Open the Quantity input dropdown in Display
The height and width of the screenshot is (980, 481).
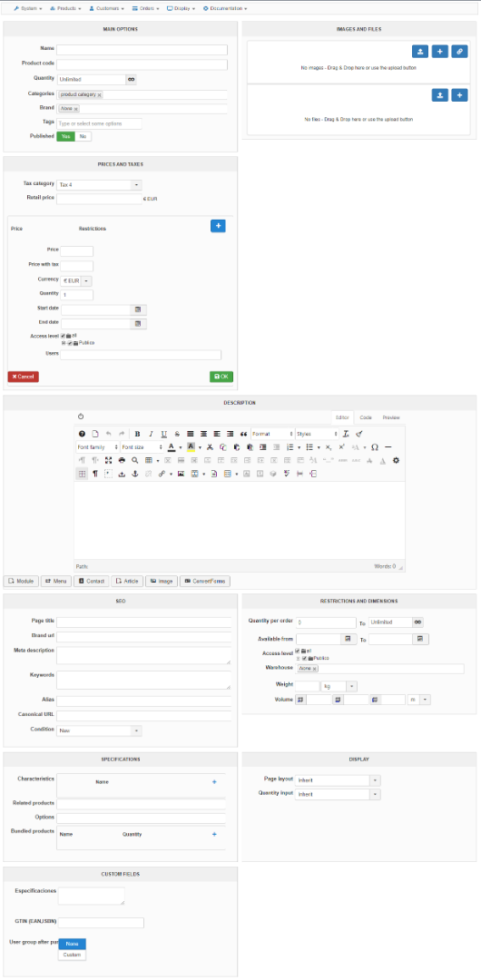click(338, 794)
